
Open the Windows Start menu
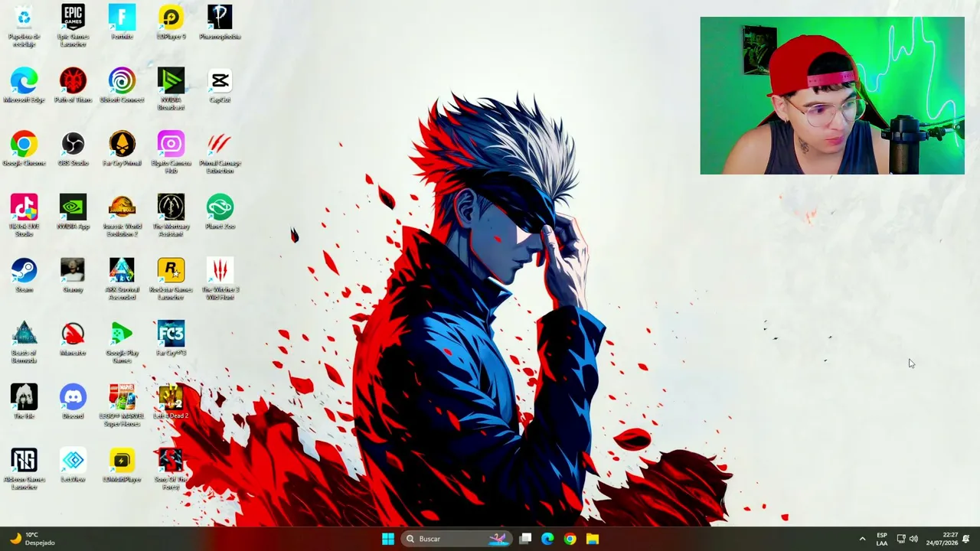387,539
